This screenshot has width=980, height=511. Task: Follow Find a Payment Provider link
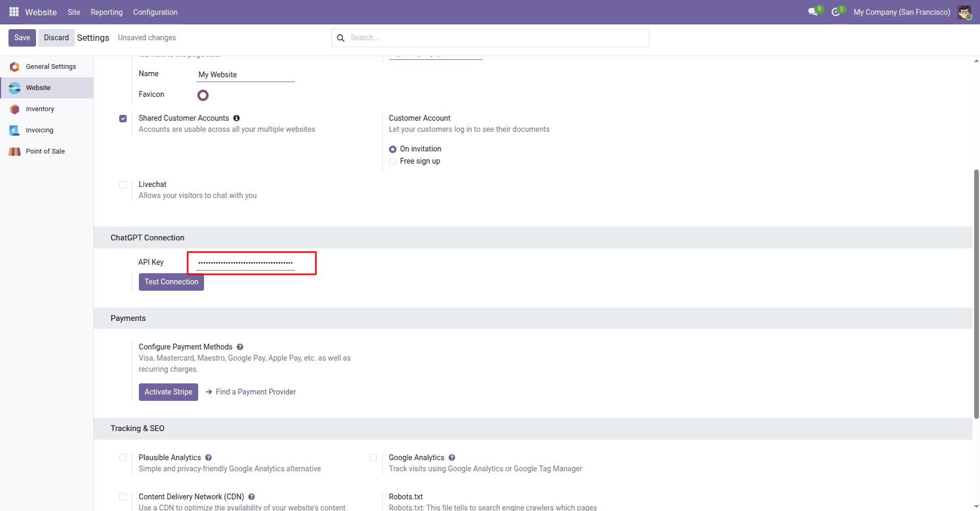pos(255,392)
